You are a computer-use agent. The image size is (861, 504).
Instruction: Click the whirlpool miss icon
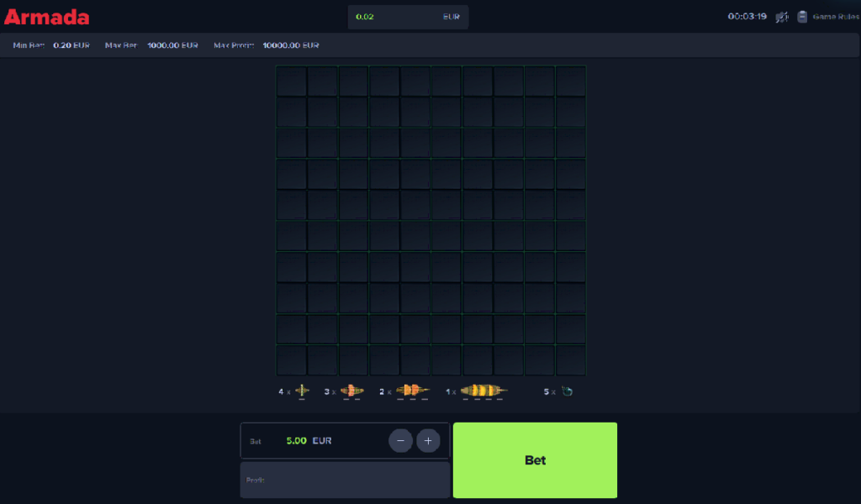(x=567, y=391)
